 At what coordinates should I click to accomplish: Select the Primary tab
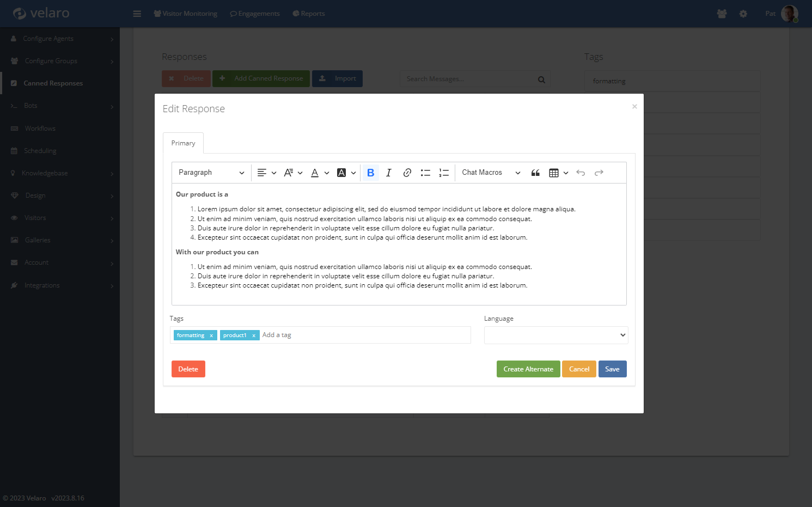[x=183, y=143]
